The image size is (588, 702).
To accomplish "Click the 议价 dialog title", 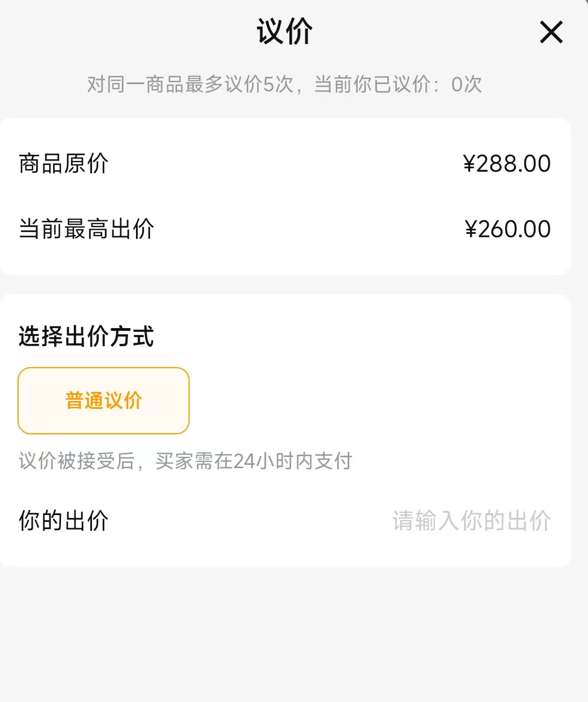I will coord(284,32).
